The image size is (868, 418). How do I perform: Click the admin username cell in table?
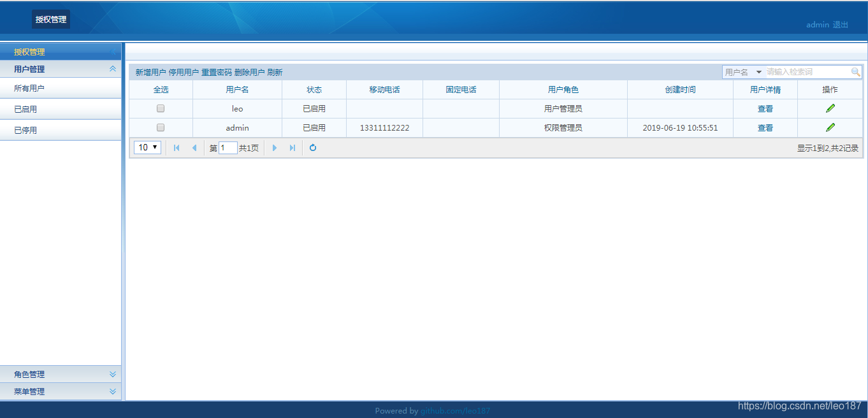click(237, 128)
